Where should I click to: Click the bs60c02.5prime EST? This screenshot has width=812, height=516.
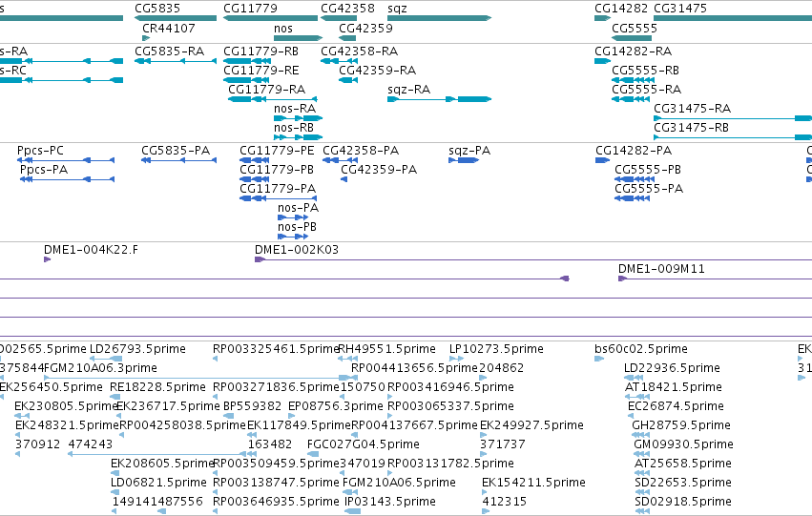click(x=599, y=359)
